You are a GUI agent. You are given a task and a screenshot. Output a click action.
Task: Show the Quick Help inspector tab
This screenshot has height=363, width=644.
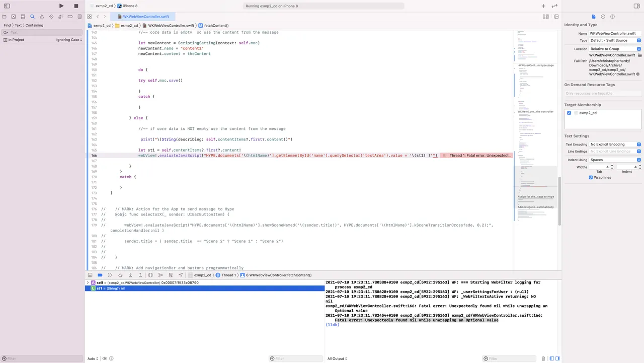point(612,17)
